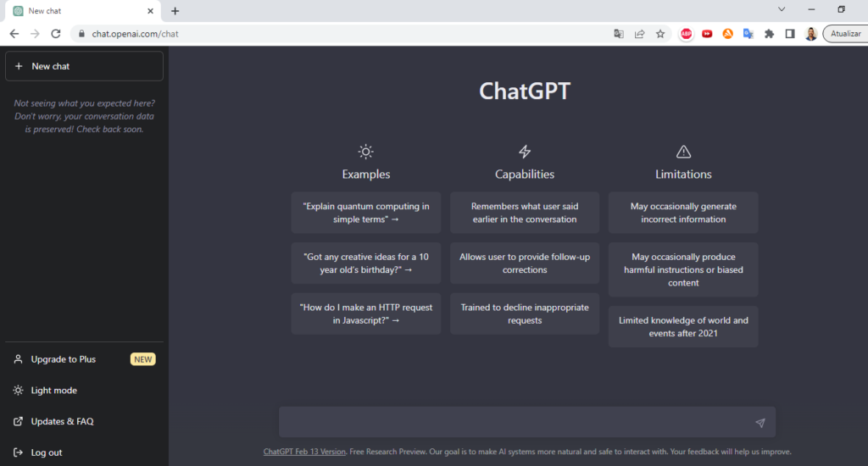
Task: Toggle the browser side panel icon
Action: coord(790,34)
